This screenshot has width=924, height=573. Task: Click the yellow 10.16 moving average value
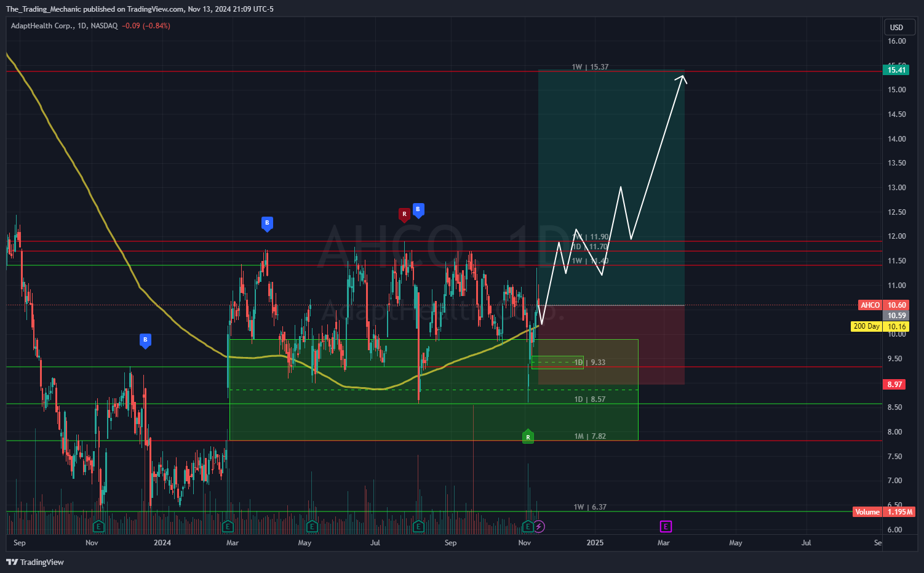[x=896, y=327]
